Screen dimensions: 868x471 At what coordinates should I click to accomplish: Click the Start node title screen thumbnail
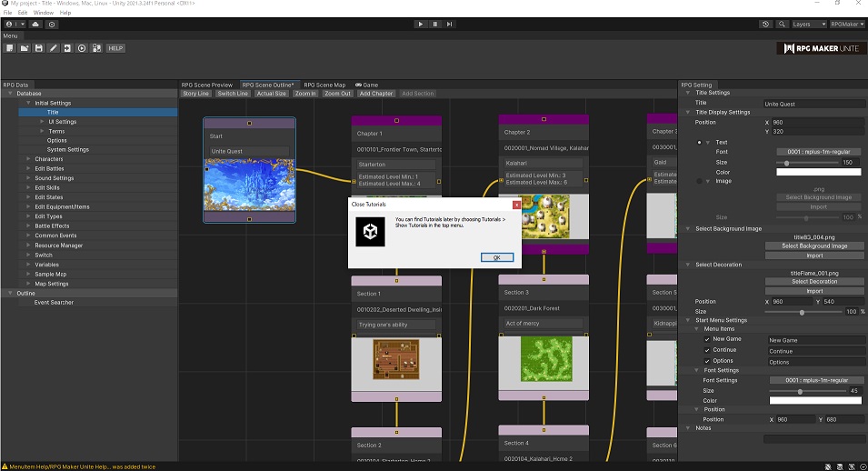click(x=250, y=185)
